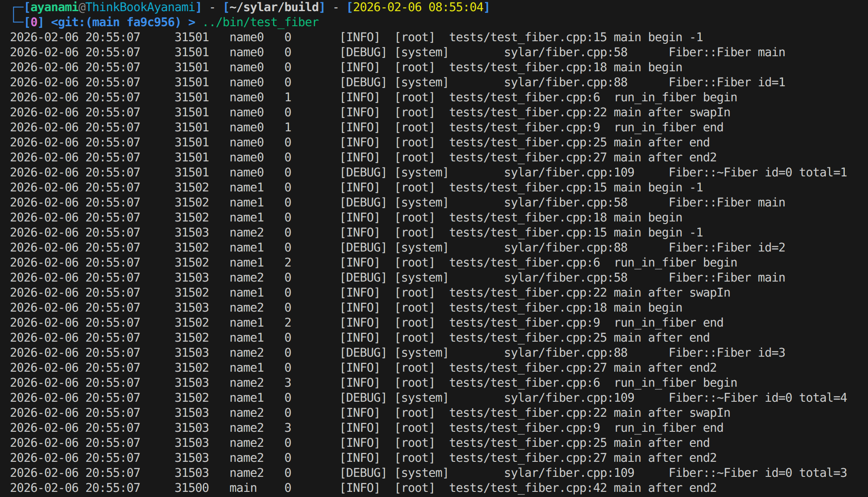Click the prompt '>' arrow before the command
868x497 pixels.
(191, 22)
